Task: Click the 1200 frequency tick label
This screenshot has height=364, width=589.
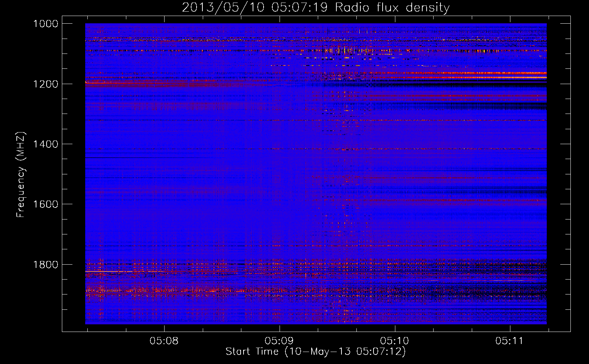Action: (46, 84)
